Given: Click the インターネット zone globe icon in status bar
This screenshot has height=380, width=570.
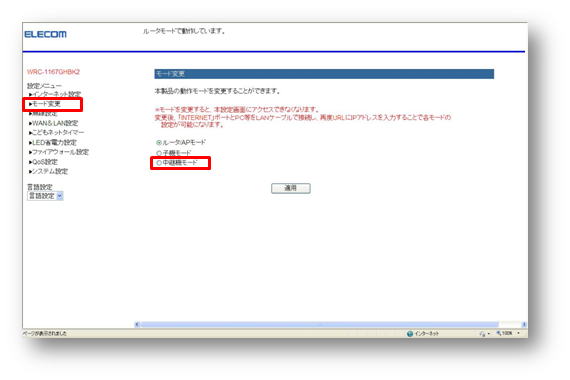Looking at the screenshot, I should click(x=410, y=334).
